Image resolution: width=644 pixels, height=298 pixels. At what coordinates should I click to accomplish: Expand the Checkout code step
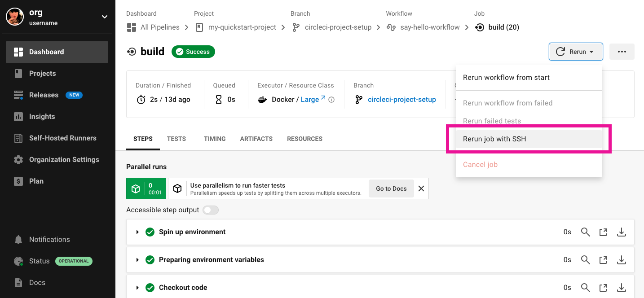click(137, 288)
